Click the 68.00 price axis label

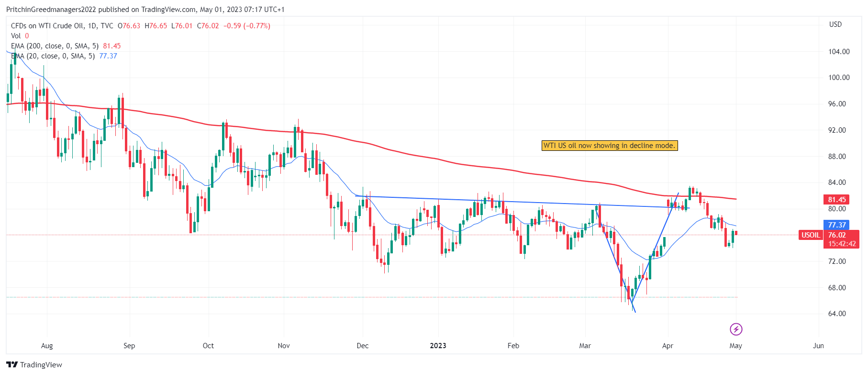click(837, 288)
